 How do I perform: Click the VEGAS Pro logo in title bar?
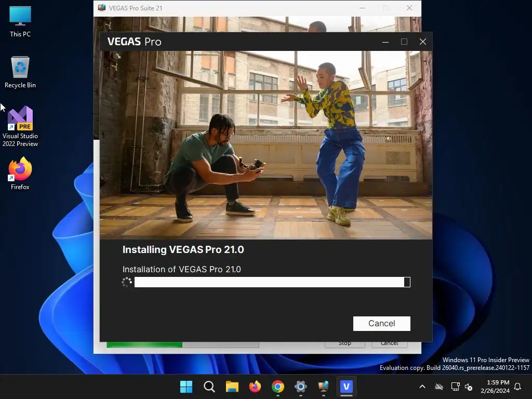[x=135, y=42]
